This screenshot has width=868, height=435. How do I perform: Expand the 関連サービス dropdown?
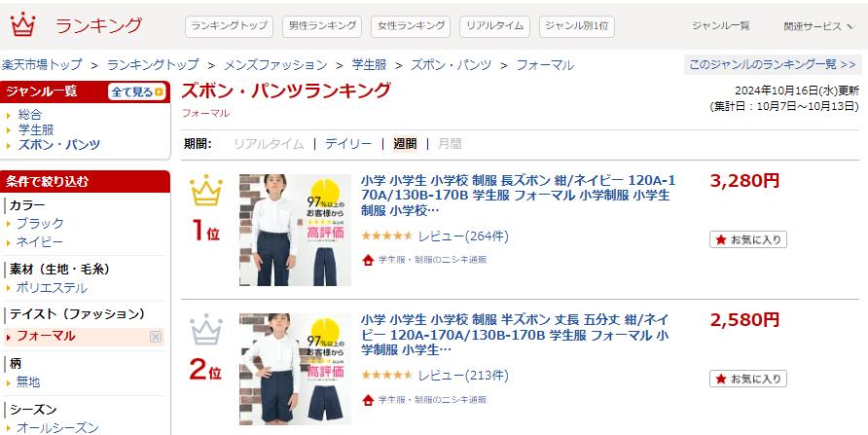click(818, 26)
